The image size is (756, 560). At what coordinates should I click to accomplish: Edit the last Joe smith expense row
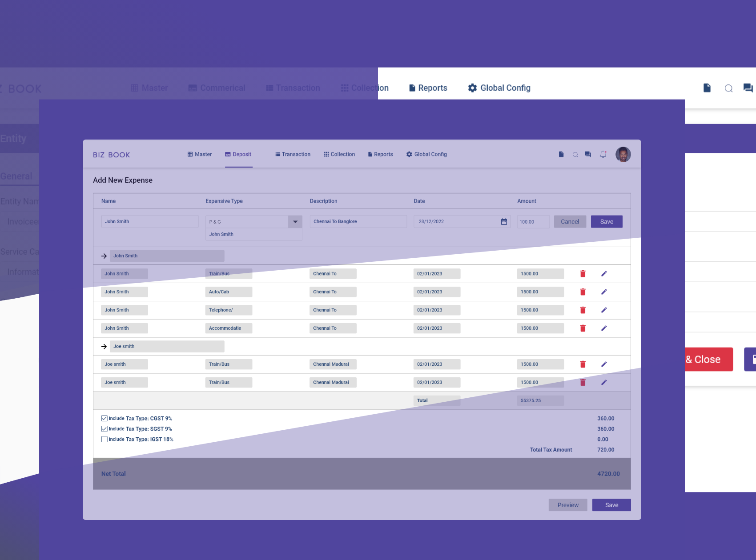(604, 383)
